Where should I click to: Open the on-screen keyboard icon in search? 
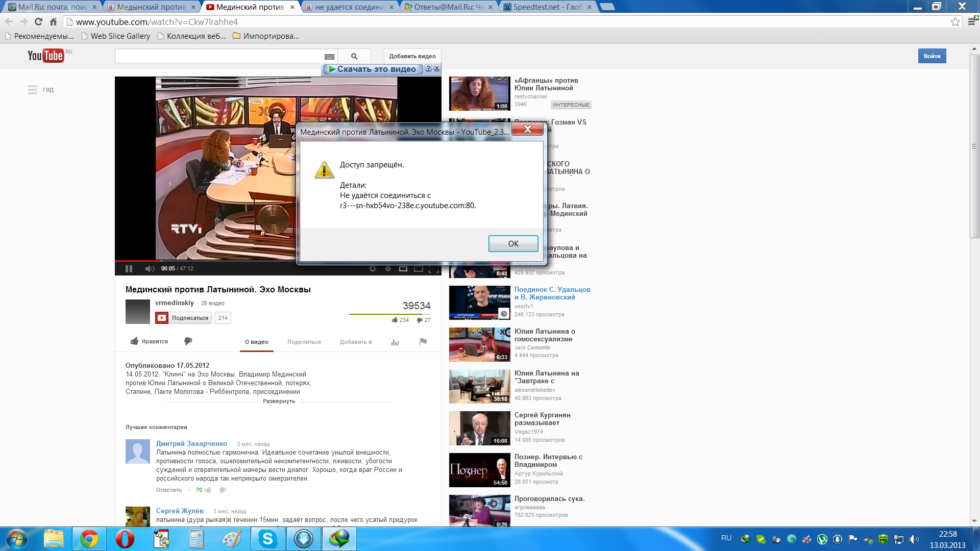(329, 57)
